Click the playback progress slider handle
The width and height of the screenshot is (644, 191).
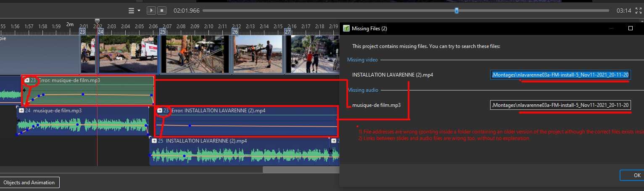tap(457, 11)
